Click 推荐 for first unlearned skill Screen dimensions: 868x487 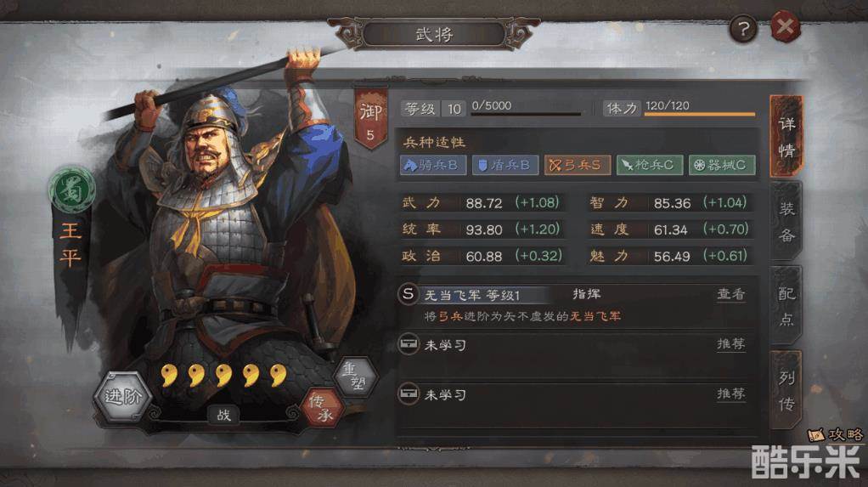(x=730, y=344)
